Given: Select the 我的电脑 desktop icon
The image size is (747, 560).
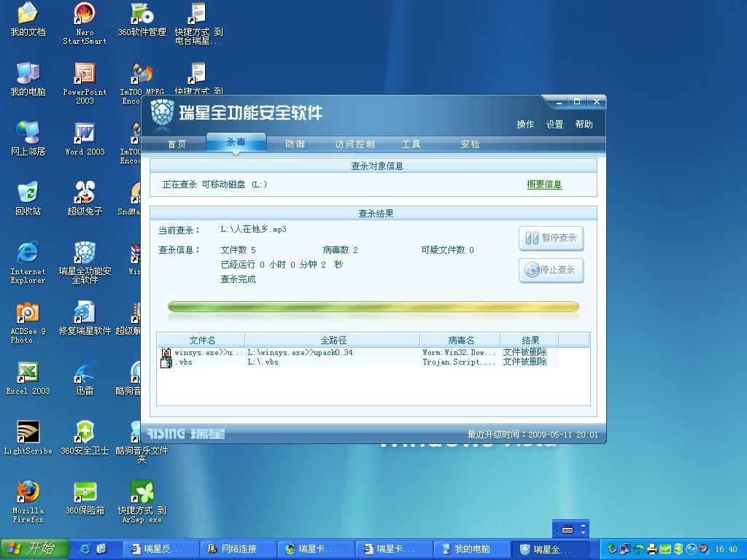Looking at the screenshot, I should tap(28, 79).
